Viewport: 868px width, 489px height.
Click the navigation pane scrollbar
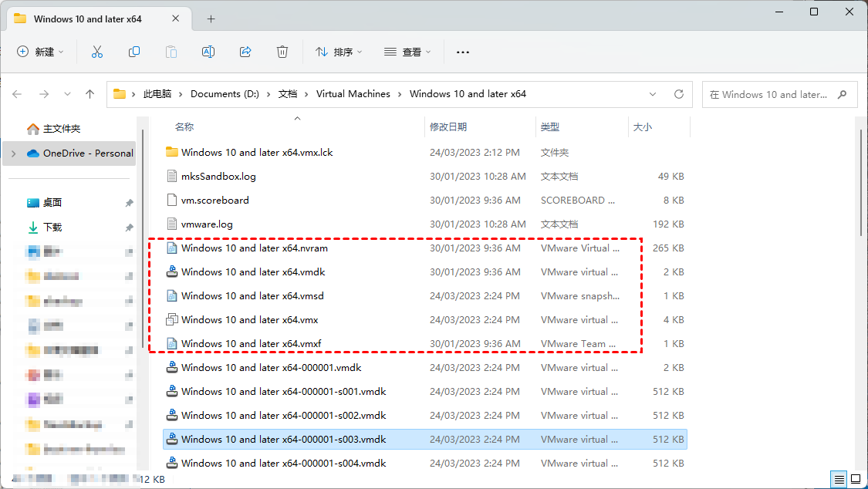(143, 238)
